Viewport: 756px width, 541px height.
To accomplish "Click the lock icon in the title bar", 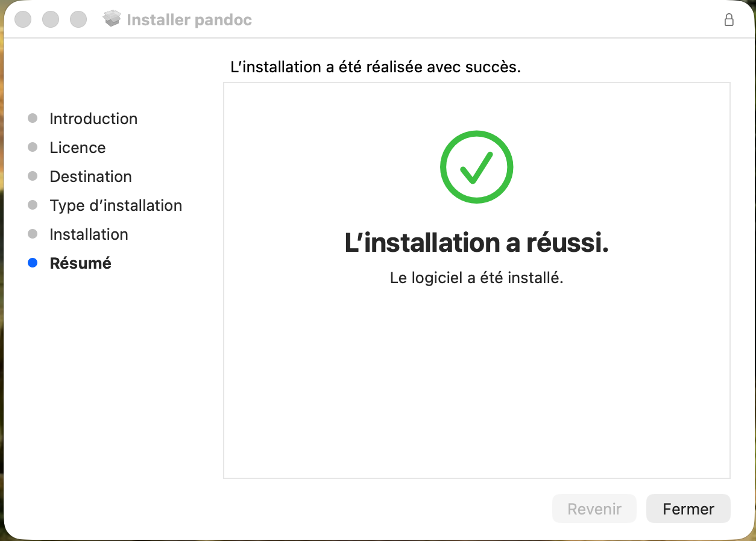I will (x=729, y=20).
